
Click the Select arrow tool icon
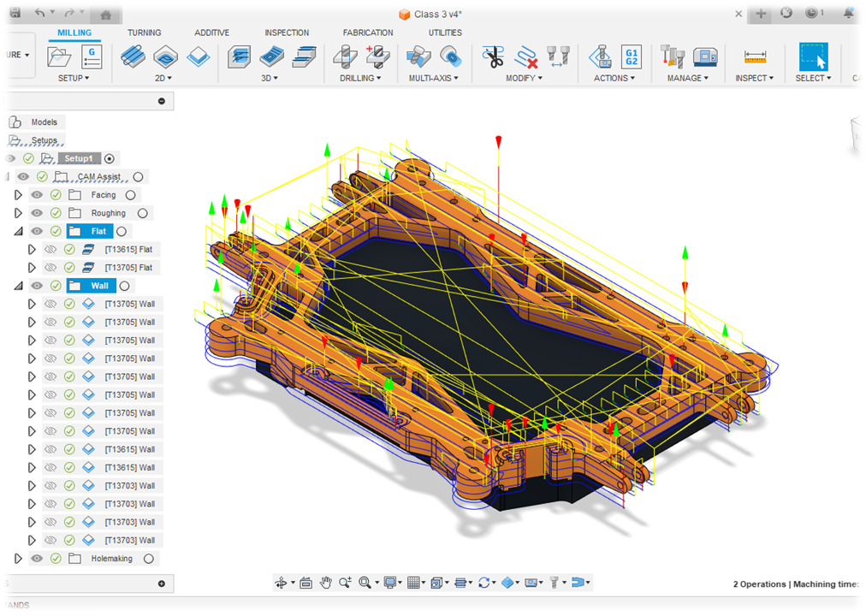click(813, 57)
